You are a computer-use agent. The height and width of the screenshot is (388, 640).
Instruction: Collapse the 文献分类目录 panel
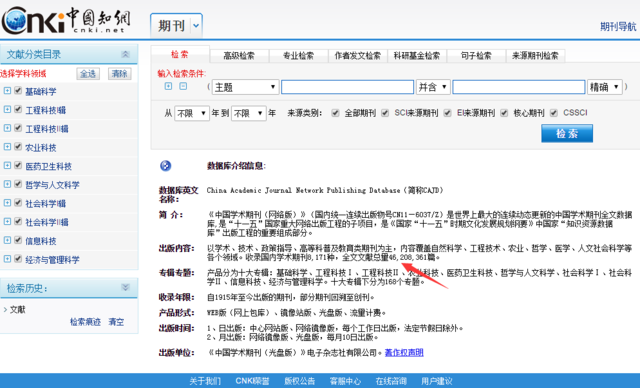click(x=125, y=54)
